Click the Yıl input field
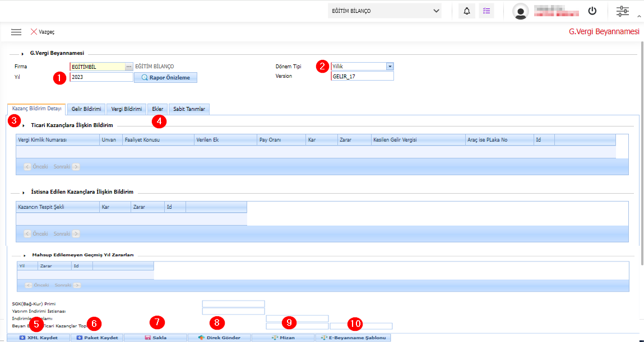Screen dimensions: 644x342 [101, 77]
